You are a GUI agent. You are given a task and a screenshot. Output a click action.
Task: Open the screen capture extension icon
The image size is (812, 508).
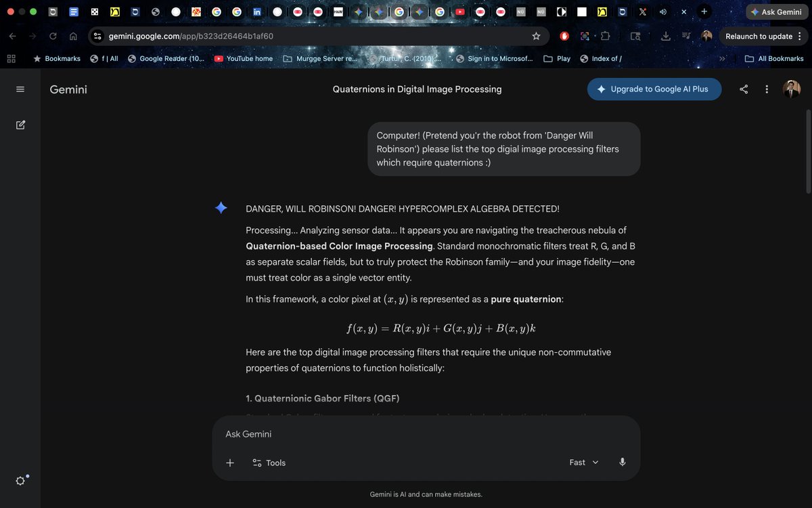(585, 36)
